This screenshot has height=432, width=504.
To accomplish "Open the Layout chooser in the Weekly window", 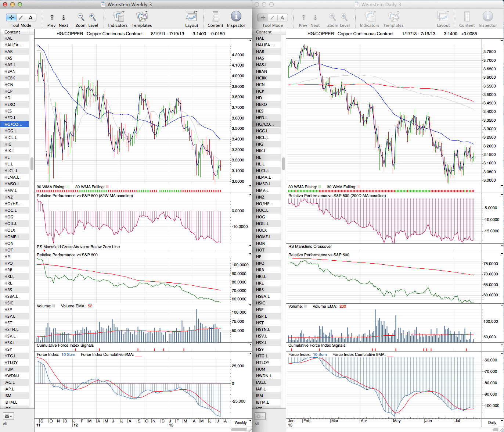I will point(191,17).
